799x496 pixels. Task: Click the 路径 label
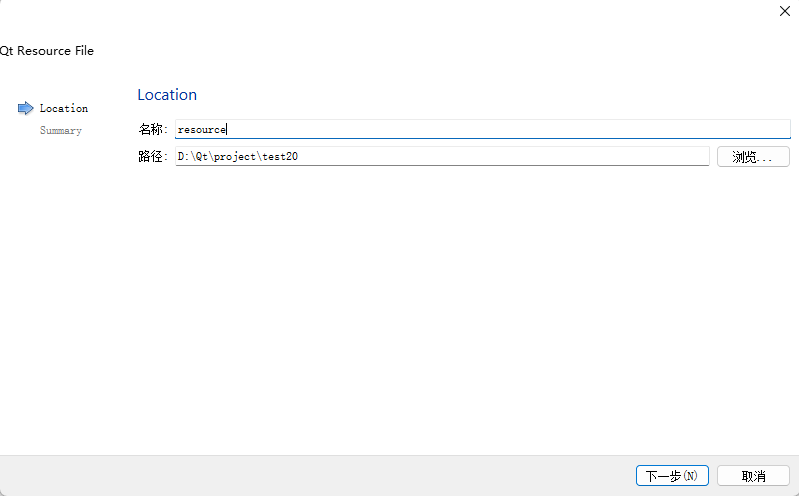[x=153, y=156]
